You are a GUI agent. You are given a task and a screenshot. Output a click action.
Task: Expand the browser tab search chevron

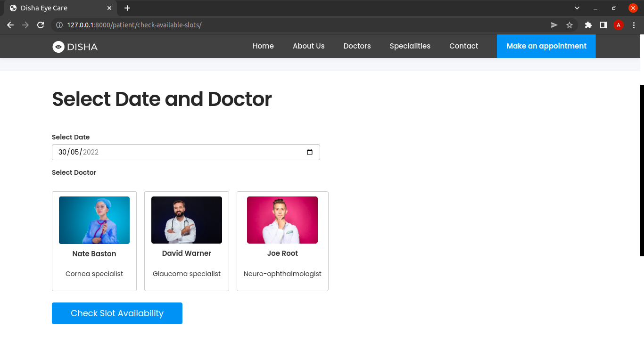pos(577,8)
